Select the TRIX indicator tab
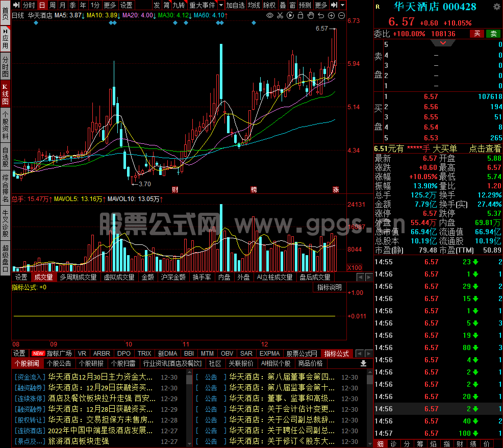 point(144,353)
